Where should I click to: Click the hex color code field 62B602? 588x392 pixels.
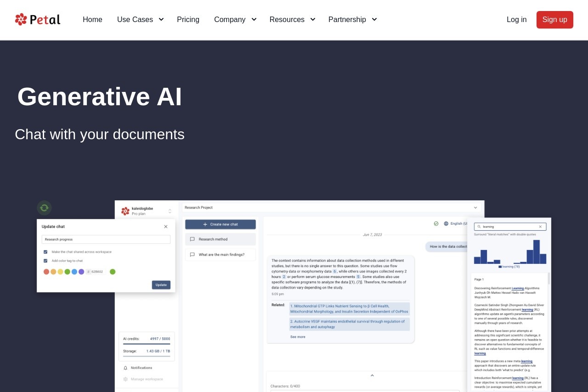(x=96, y=272)
